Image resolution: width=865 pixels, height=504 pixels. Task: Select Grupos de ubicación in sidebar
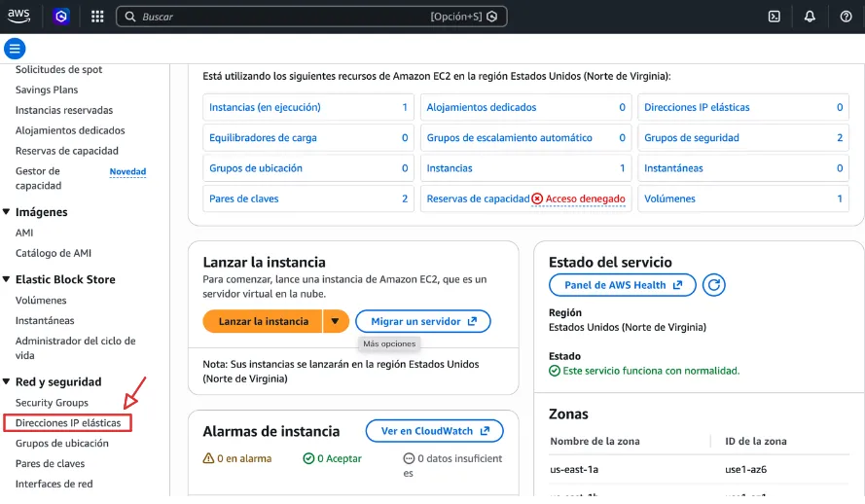pos(62,444)
